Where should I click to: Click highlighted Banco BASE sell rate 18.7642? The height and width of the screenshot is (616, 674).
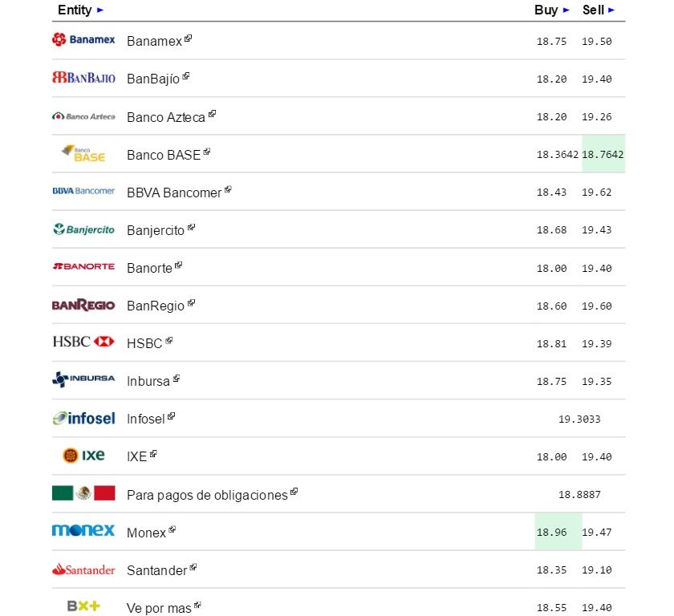pos(603,154)
